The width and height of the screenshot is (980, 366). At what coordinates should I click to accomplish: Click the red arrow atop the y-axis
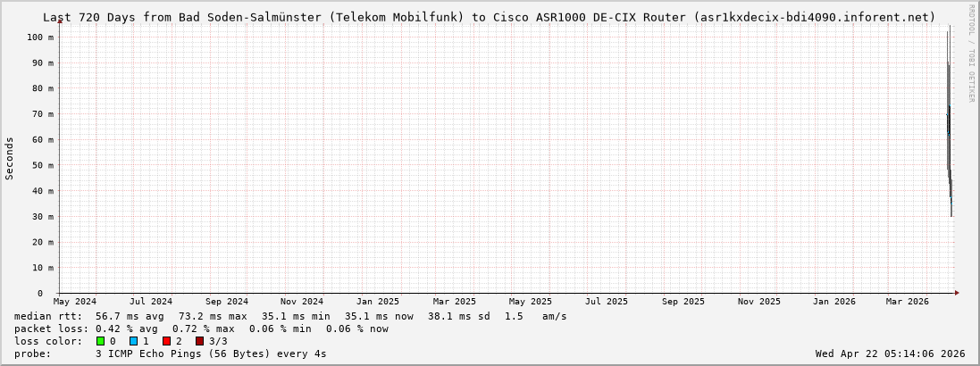click(x=60, y=21)
